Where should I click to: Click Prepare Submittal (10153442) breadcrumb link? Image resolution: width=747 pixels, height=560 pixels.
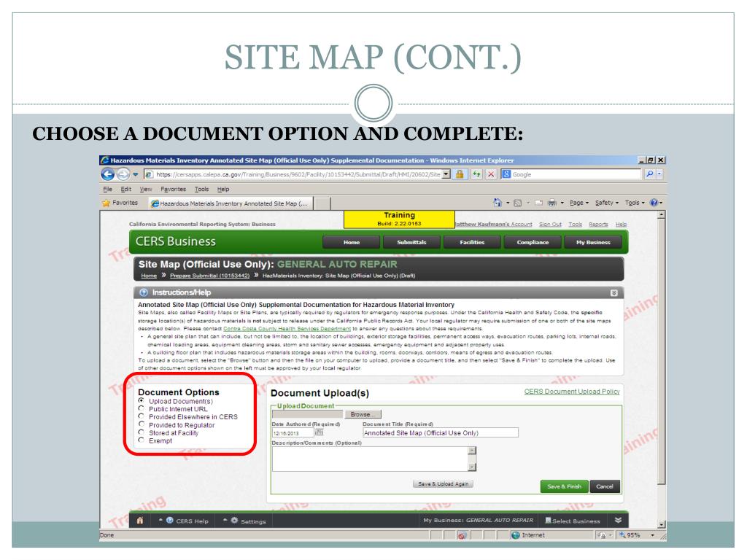coord(209,276)
